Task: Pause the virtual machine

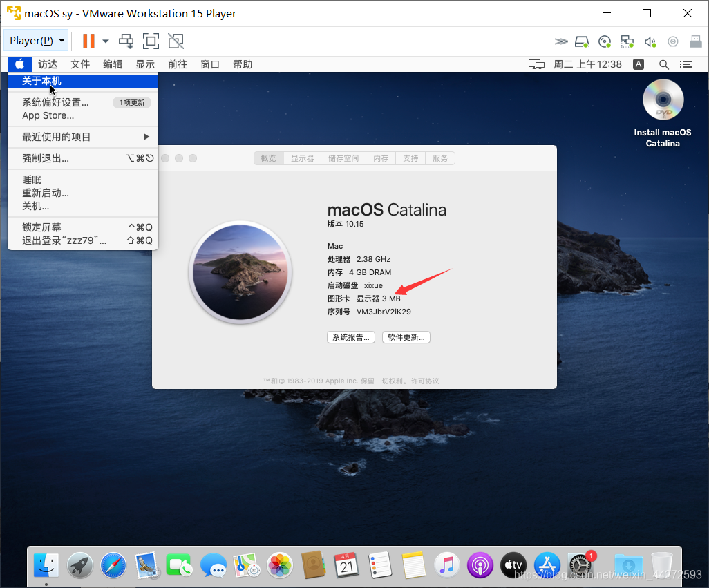Action: (88, 41)
